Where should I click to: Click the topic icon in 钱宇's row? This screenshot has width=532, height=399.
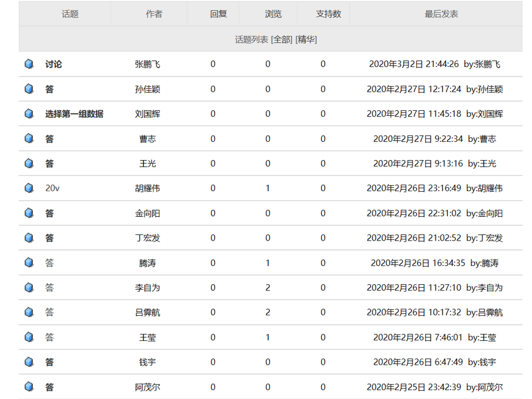coord(29,362)
